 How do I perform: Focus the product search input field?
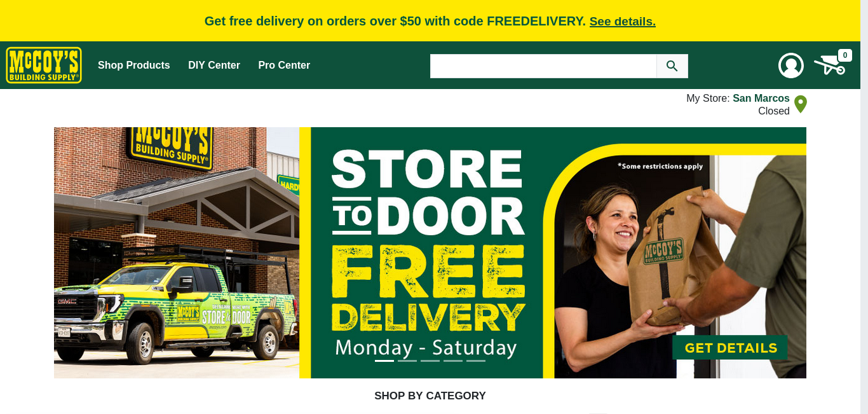(x=543, y=66)
